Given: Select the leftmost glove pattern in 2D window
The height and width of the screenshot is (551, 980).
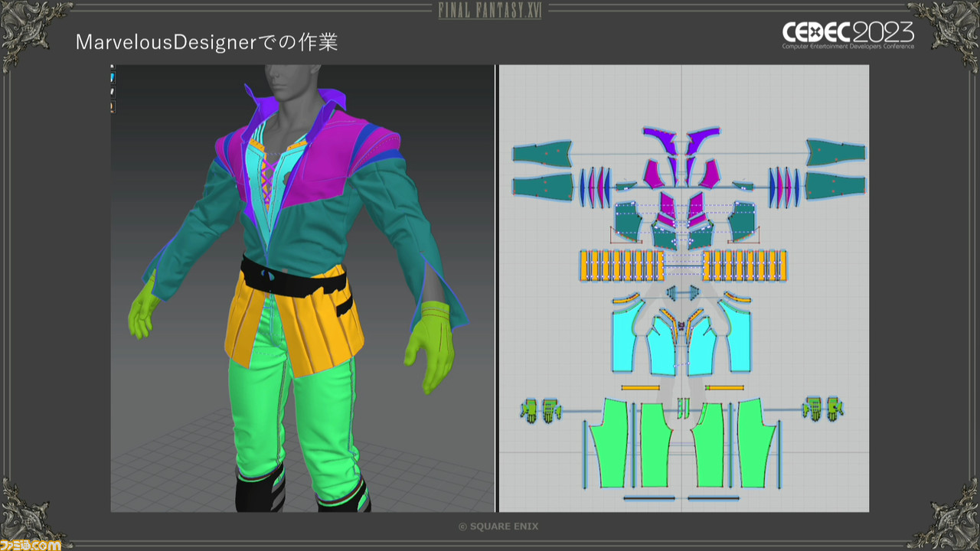Looking at the screenshot, I should tap(529, 411).
